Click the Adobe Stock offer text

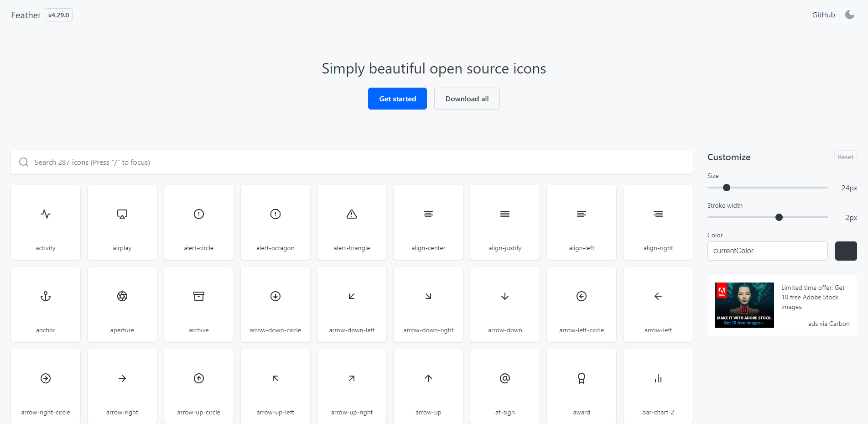[x=813, y=297]
